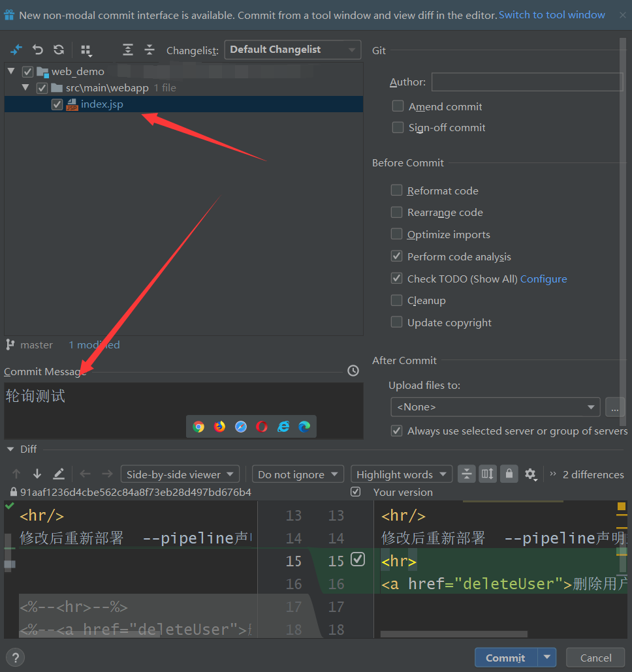Click Switch to tool window link
The height and width of the screenshot is (672, 632).
pyautogui.click(x=552, y=15)
